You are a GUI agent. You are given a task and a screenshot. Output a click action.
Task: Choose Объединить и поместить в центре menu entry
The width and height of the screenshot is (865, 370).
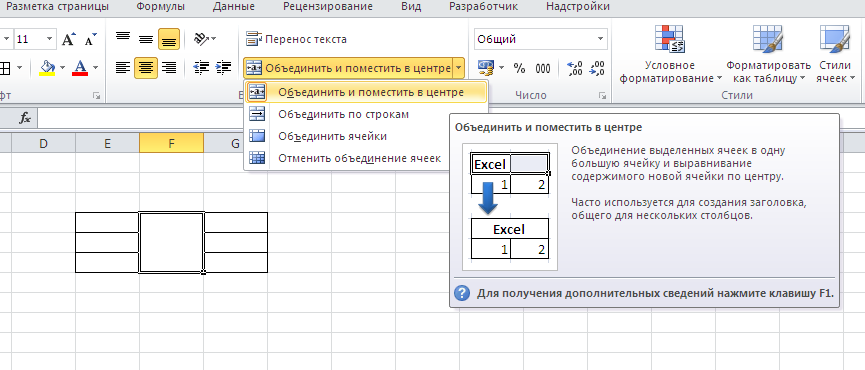[x=366, y=92]
